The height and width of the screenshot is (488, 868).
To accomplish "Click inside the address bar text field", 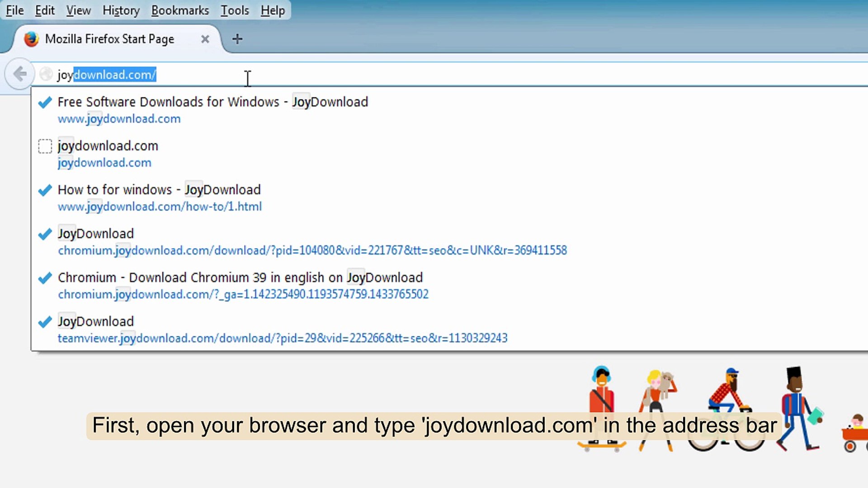I will click(x=316, y=75).
